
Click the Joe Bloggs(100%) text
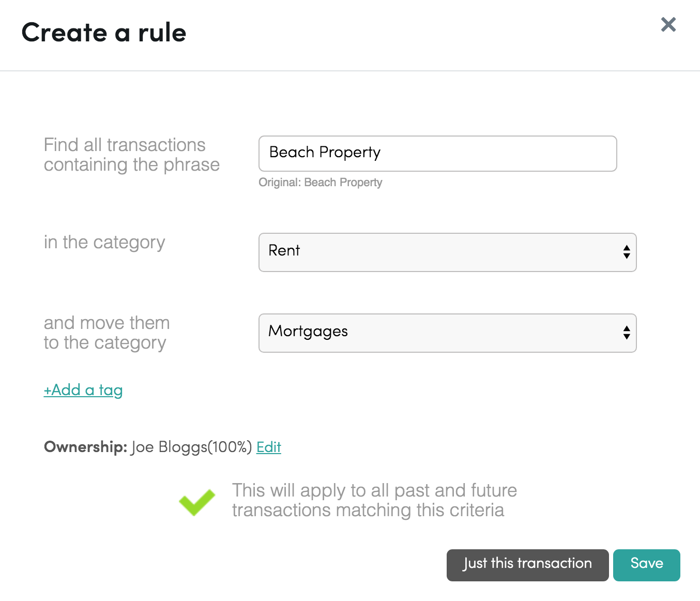[x=191, y=447]
